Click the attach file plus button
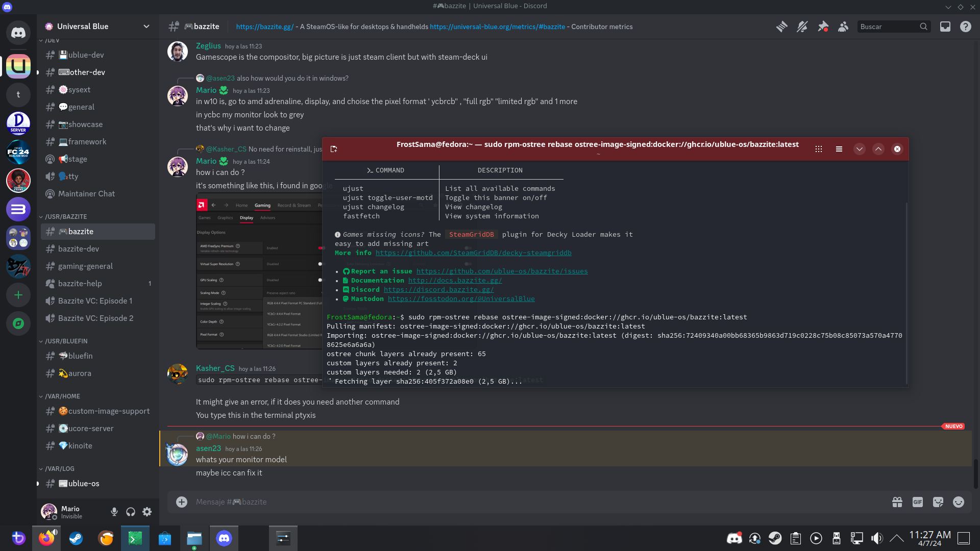Viewport: 980px width, 551px height. [182, 502]
